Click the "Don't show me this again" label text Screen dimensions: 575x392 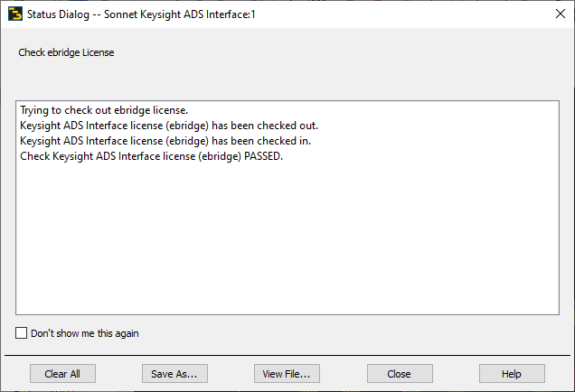[x=85, y=333]
